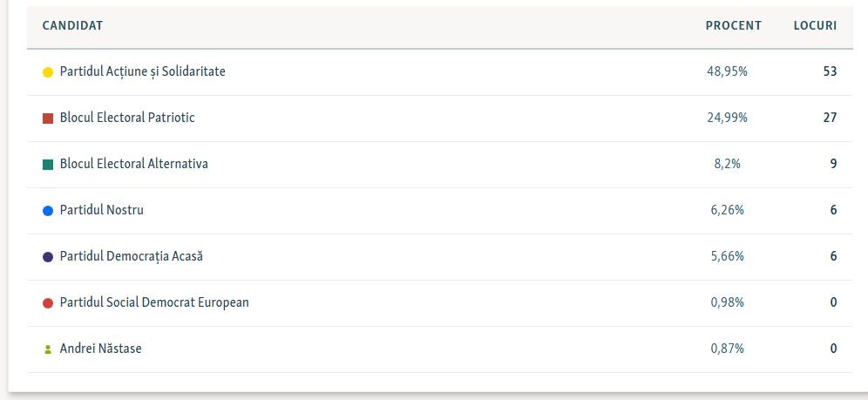Click the blue circle marker for Partidul Nostru
The image size is (868, 400).
48,211
